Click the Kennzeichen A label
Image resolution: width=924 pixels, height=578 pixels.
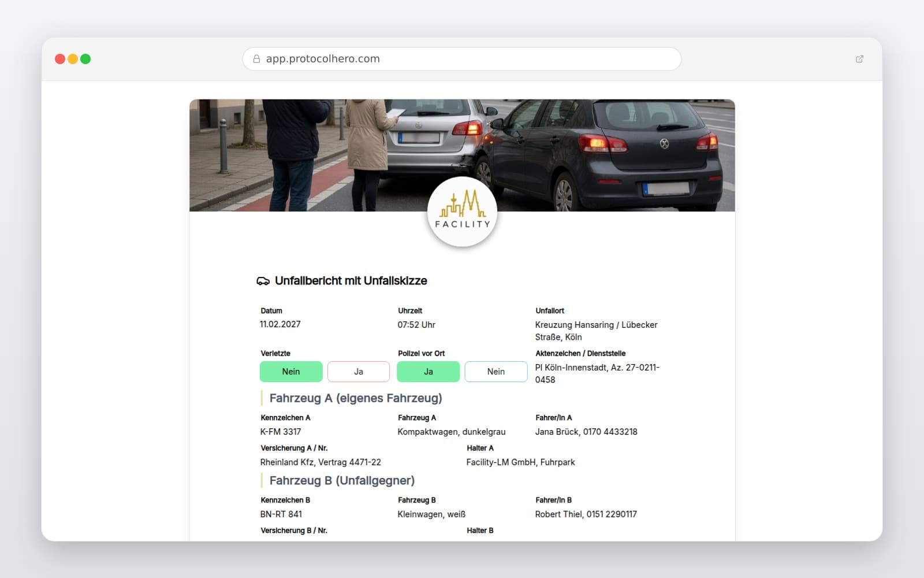click(285, 418)
